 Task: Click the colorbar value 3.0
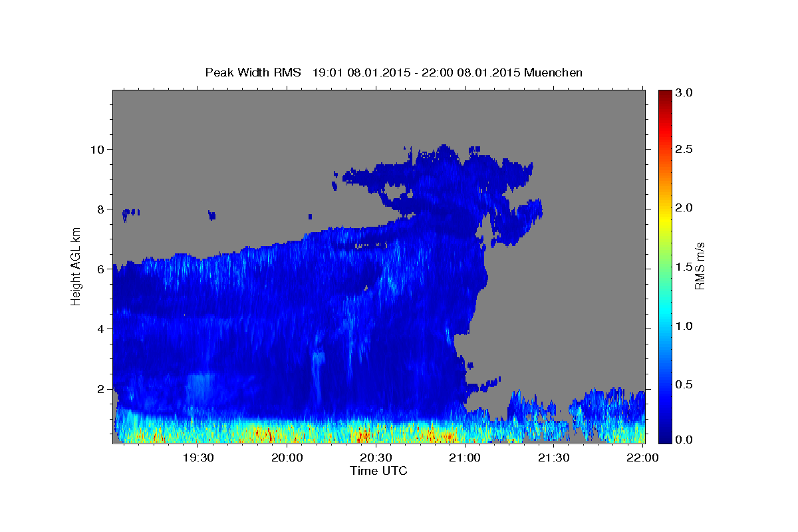[x=684, y=92]
